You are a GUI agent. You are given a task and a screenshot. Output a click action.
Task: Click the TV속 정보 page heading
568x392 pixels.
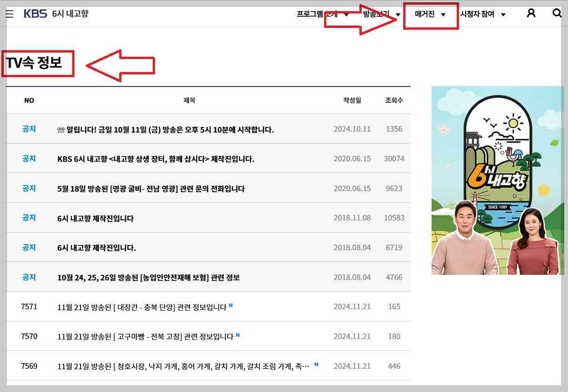pyautogui.click(x=34, y=63)
